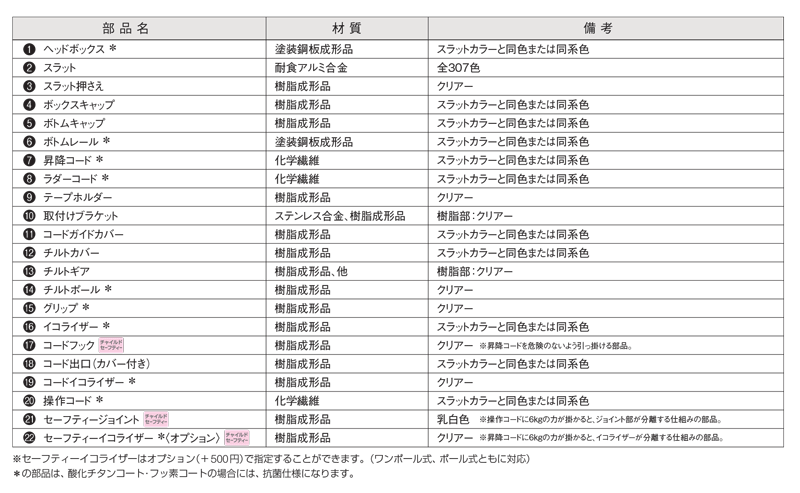Click the part name ボトムレール
This screenshot has width=800, height=493.
(x=71, y=142)
